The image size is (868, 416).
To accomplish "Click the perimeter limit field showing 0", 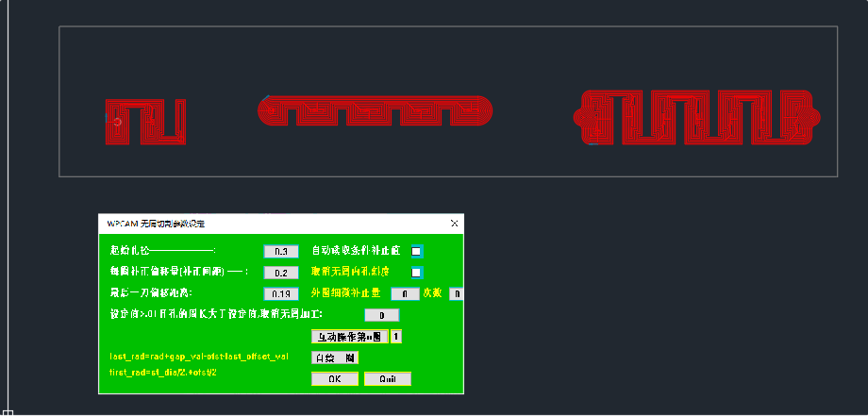I will coord(381,315).
